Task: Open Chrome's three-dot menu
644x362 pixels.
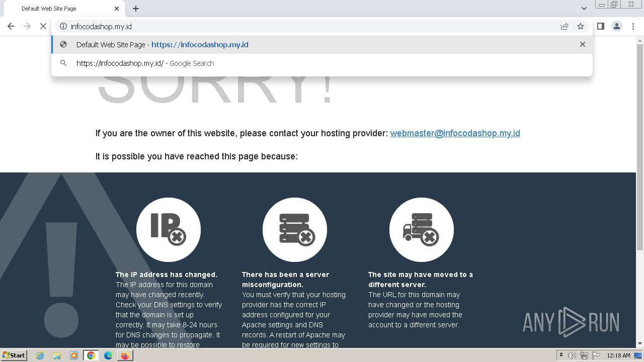Action: click(633, 26)
